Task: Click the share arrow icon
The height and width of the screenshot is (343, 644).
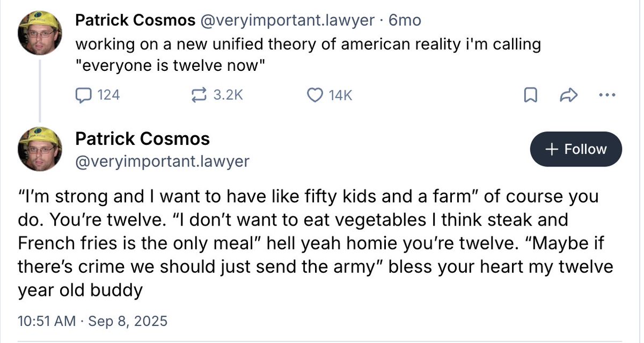Action: 568,96
